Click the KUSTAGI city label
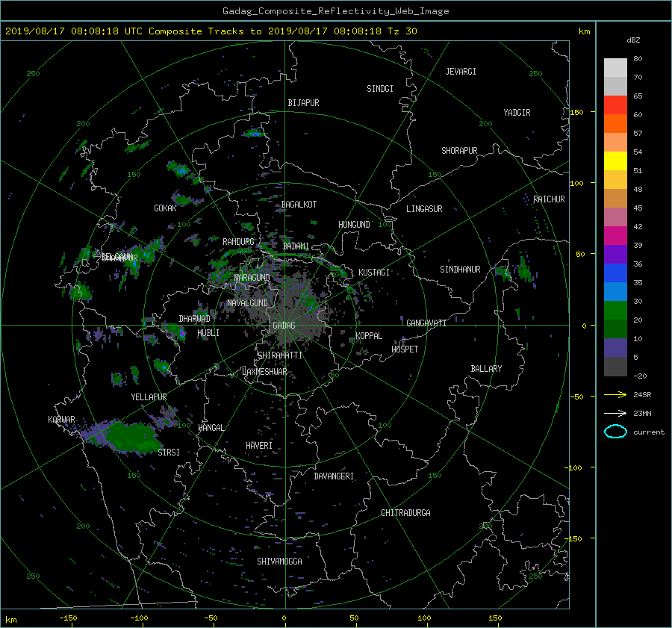This screenshot has height=628, width=672. (x=374, y=273)
